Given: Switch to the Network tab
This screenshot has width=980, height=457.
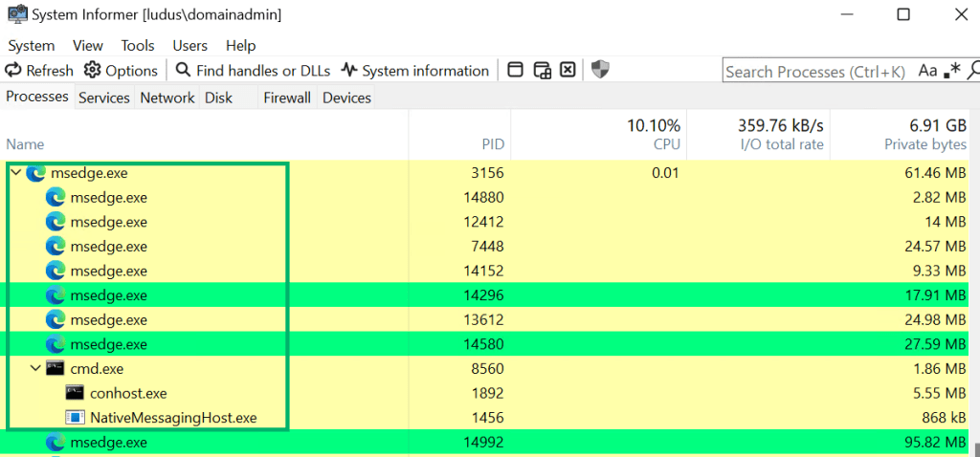Looking at the screenshot, I should pyautogui.click(x=167, y=98).
